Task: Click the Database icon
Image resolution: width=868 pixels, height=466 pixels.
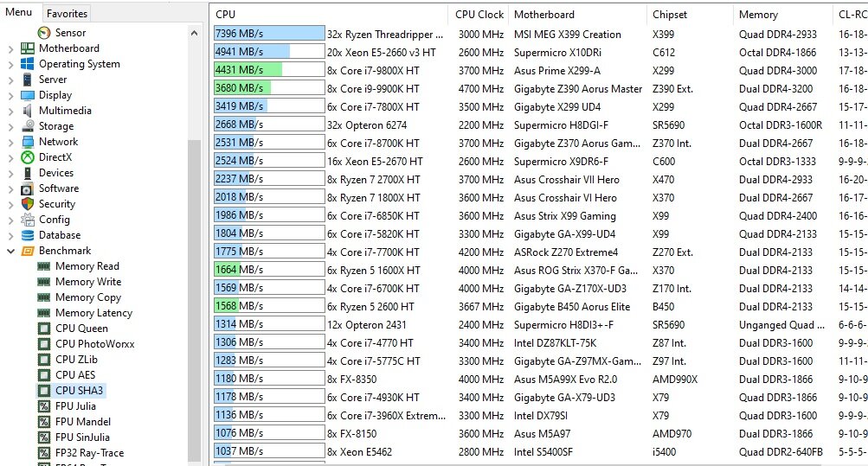Action: [x=27, y=235]
